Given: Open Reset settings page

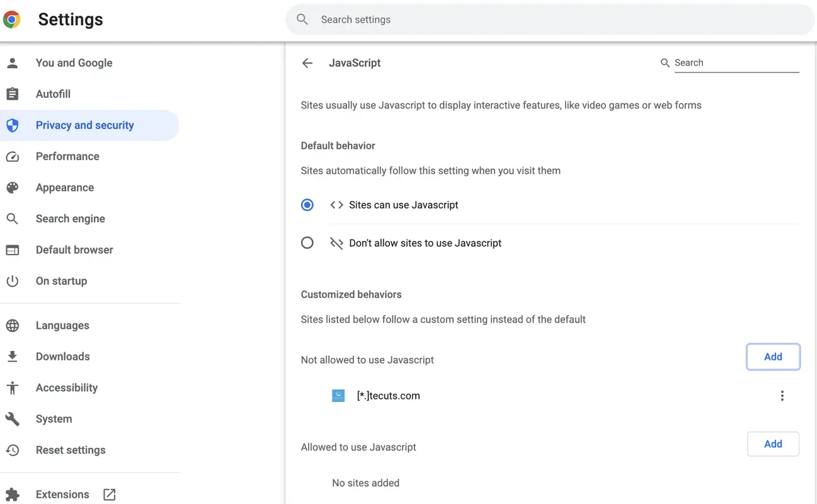Looking at the screenshot, I should tap(71, 450).
